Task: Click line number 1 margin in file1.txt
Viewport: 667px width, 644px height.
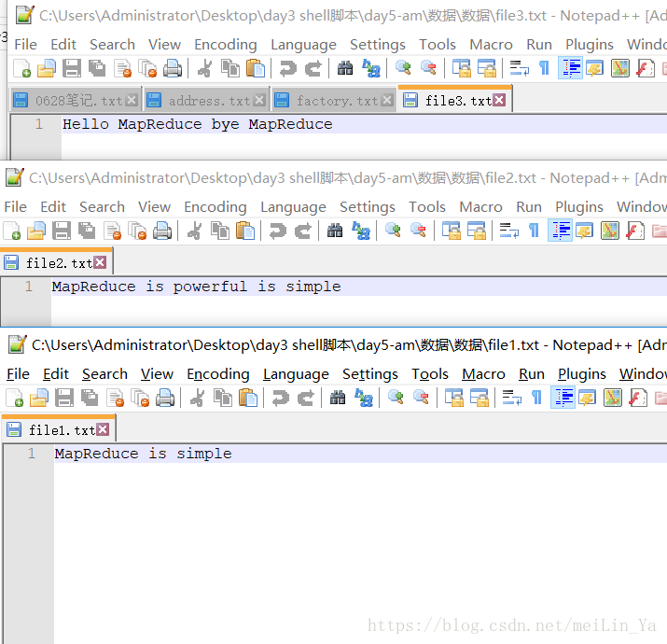Action: point(32,454)
